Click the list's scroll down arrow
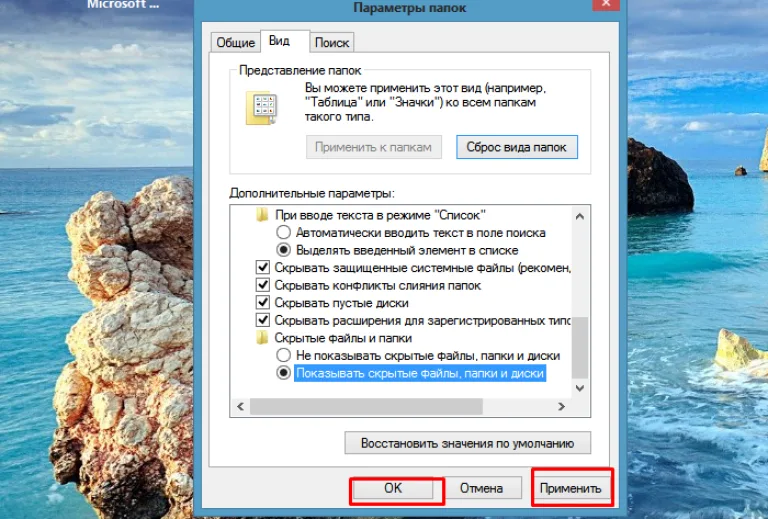 580,388
